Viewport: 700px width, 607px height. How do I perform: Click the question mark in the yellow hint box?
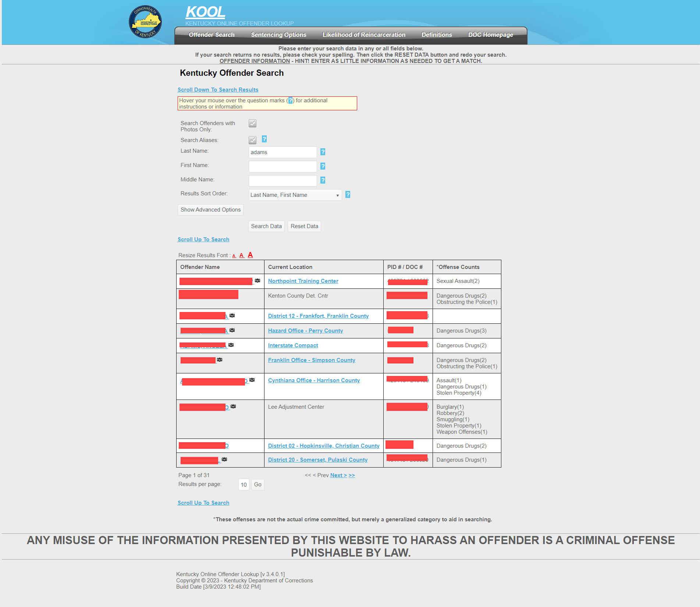[x=290, y=100]
